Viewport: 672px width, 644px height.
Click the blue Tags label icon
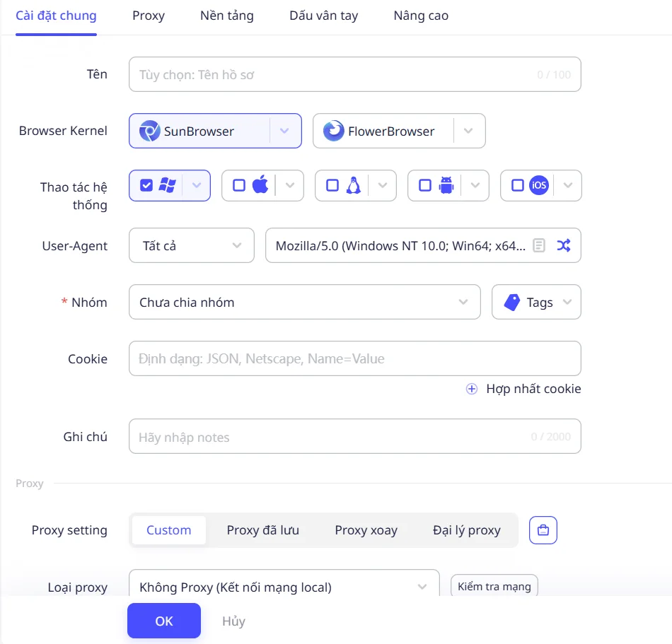click(x=511, y=303)
